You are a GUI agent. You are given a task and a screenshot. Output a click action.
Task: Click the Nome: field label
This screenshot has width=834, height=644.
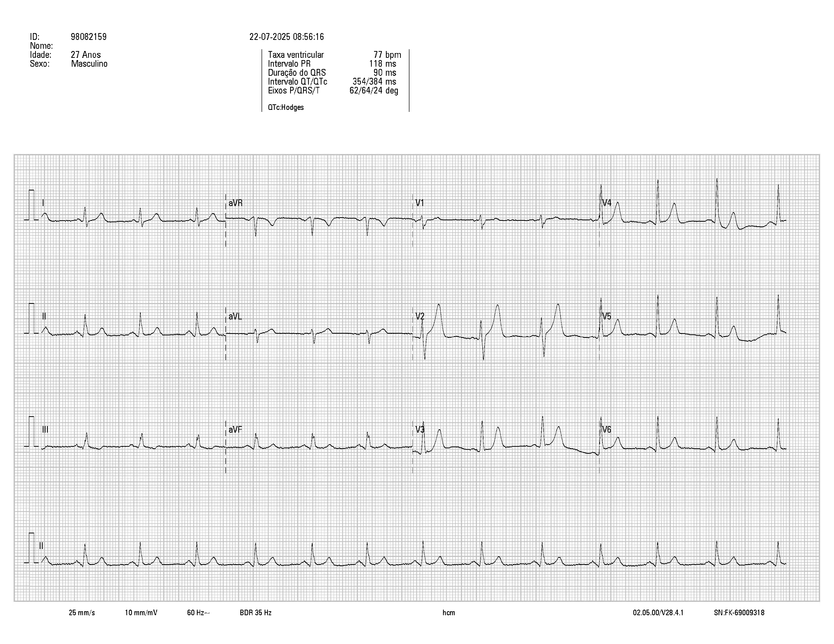41,46
